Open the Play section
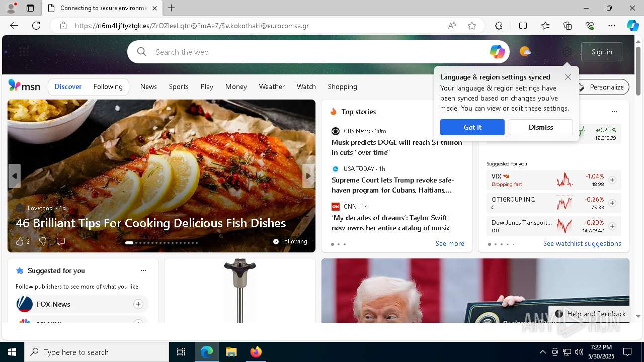 pyautogui.click(x=207, y=86)
